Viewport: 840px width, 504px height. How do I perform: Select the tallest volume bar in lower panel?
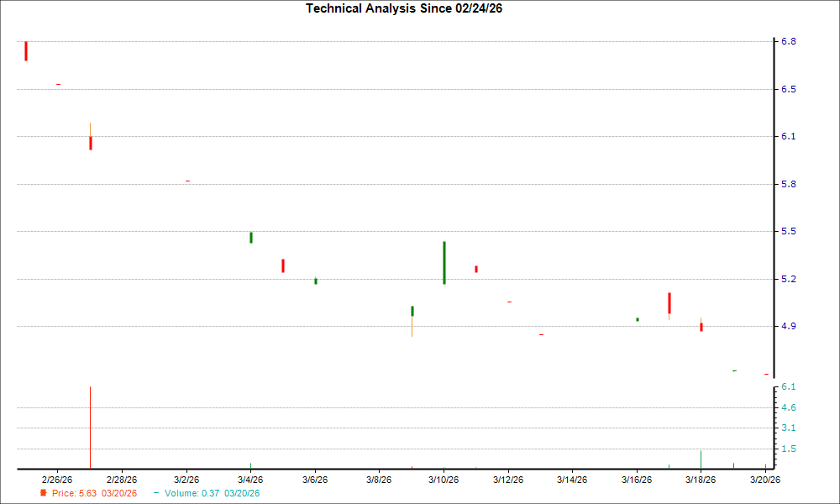pos(90,428)
